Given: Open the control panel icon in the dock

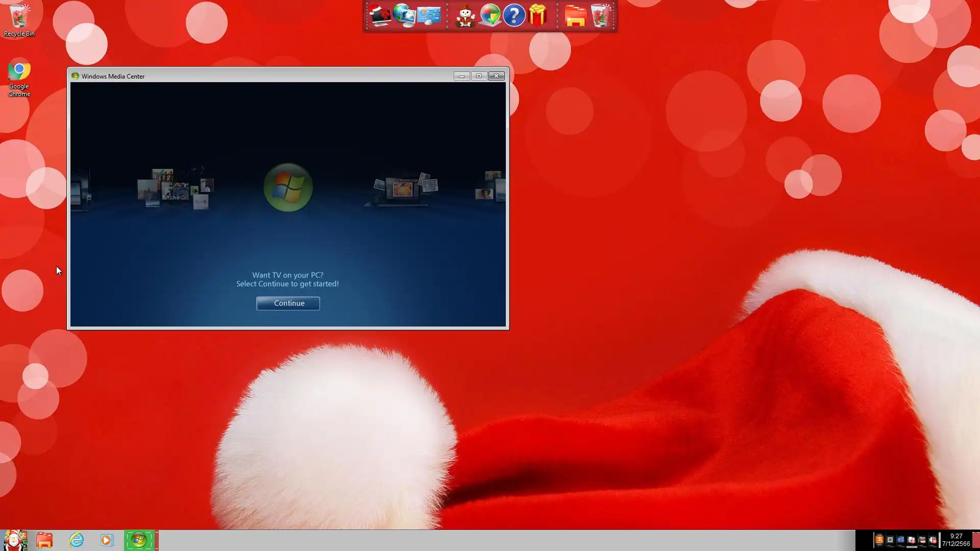Looking at the screenshot, I should point(429,16).
